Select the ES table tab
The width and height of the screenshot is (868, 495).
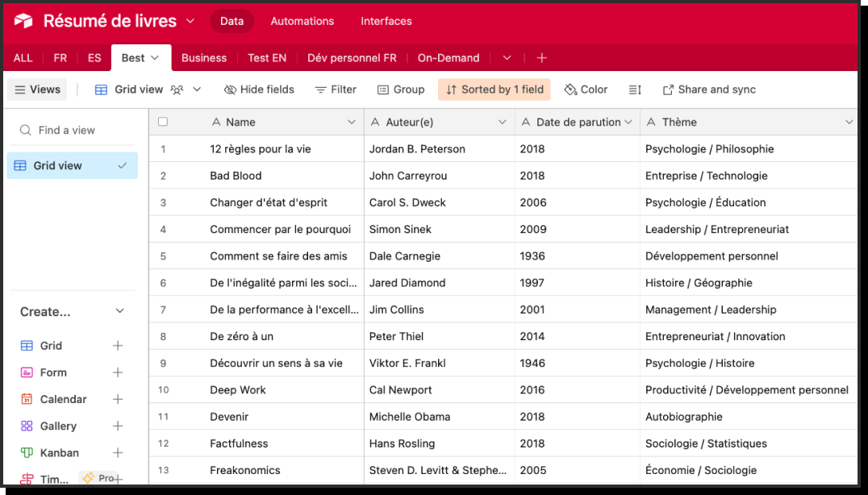(94, 58)
